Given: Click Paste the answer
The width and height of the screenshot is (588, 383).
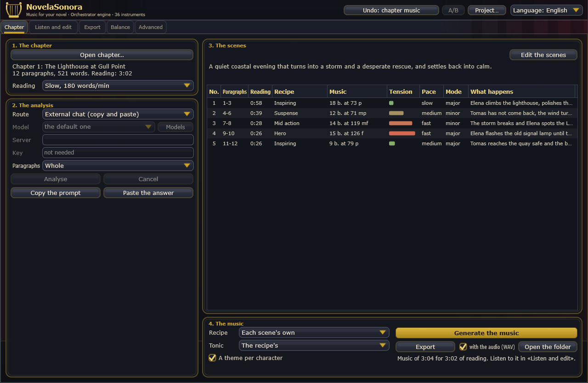Looking at the screenshot, I should pos(148,193).
